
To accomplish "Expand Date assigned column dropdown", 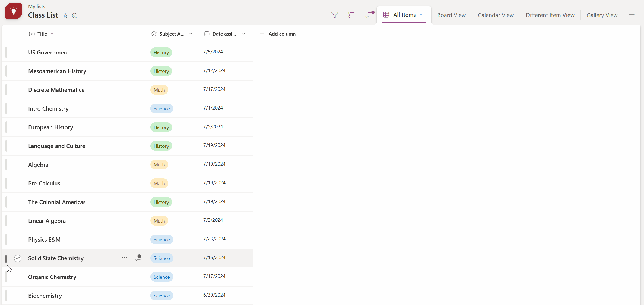I will pyautogui.click(x=244, y=34).
